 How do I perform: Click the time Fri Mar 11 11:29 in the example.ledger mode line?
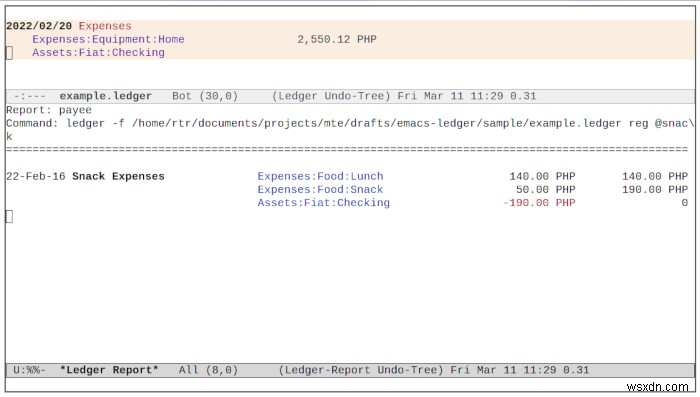tap(450, 96)
